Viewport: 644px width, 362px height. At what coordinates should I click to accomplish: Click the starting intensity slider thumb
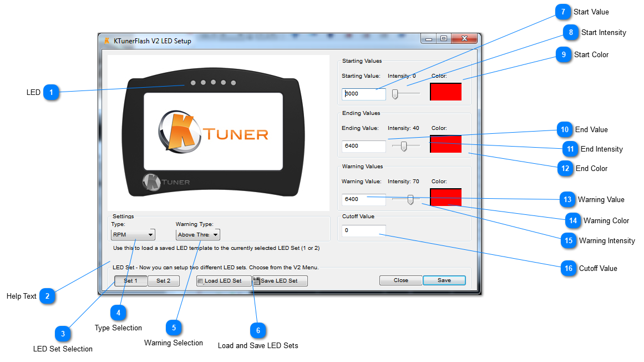395,94
